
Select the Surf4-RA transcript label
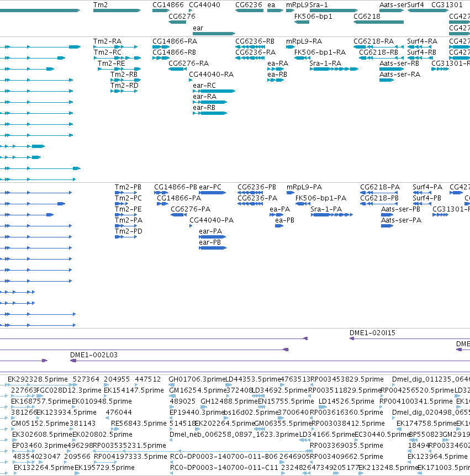coord(423,41)
